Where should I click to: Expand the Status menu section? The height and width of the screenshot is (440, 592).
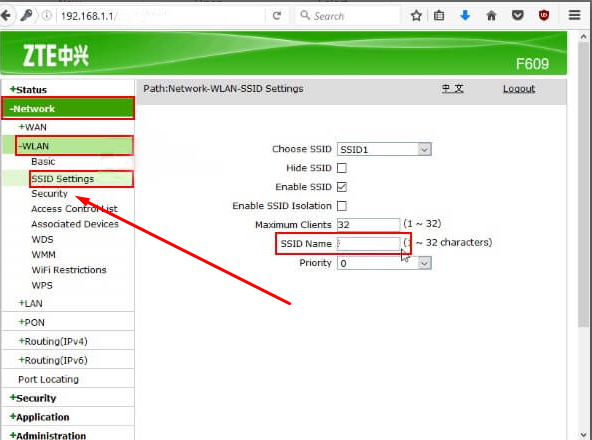tap(28, 90)
